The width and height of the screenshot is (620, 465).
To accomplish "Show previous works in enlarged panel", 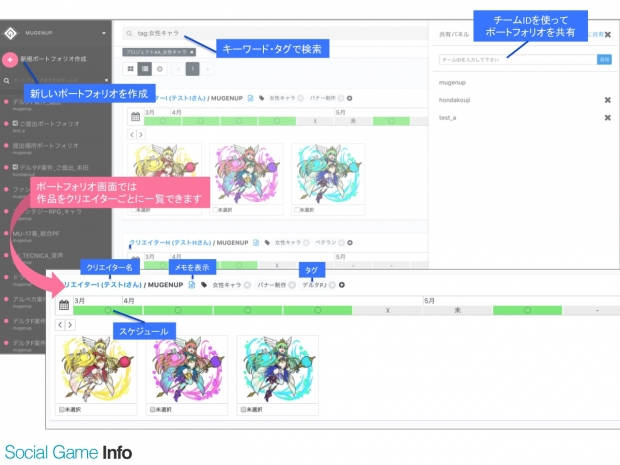I will pos(60,325).
